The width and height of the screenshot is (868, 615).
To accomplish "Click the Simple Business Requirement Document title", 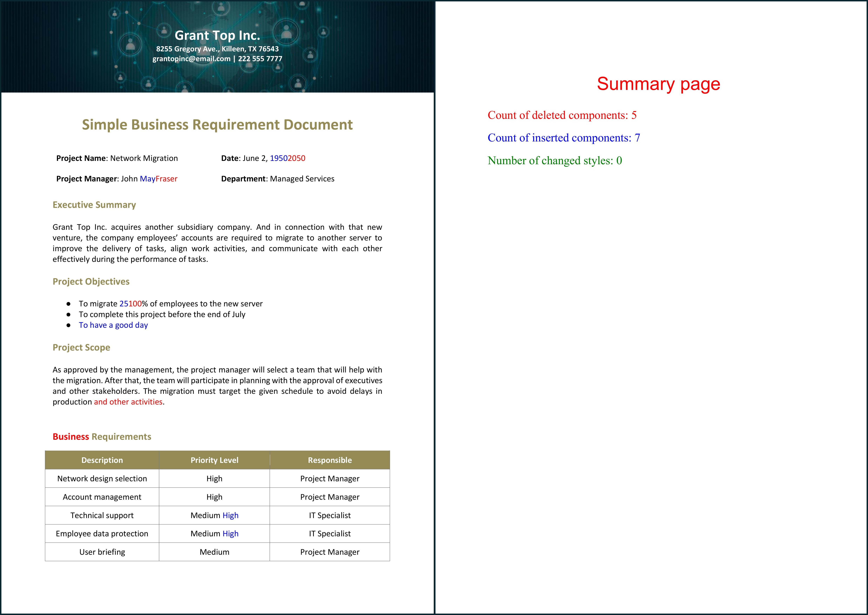I will coord(217,125).
